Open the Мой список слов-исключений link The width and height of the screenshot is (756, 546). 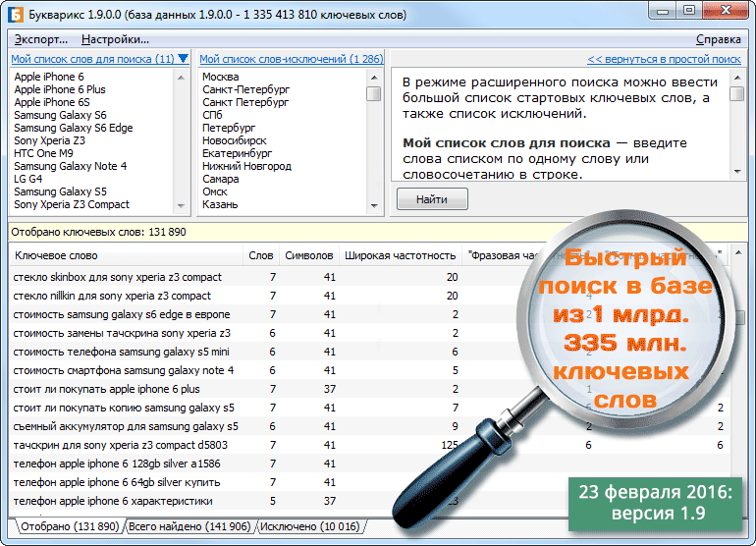pyautogui.click(x=291, y=59)
